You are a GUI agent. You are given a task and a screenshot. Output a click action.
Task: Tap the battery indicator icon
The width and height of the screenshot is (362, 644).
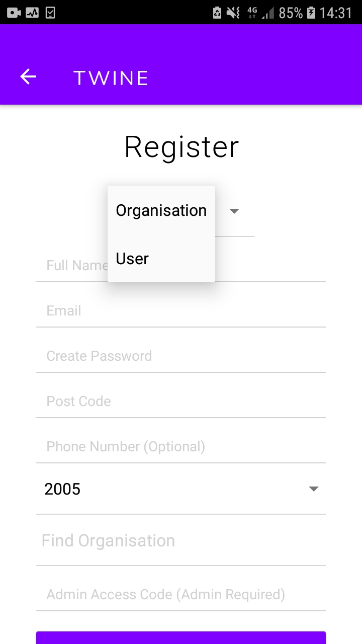[x=311, y=13]
